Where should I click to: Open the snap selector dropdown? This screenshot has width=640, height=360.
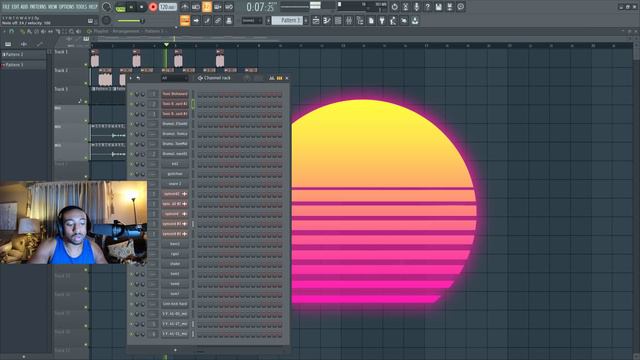tap(251, 20)
